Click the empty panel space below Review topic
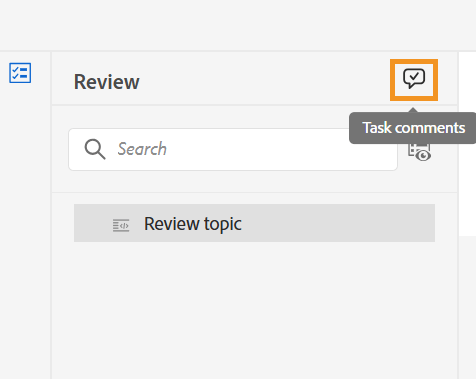The height and width of the screenshot is (379, 476). point(254,310)
